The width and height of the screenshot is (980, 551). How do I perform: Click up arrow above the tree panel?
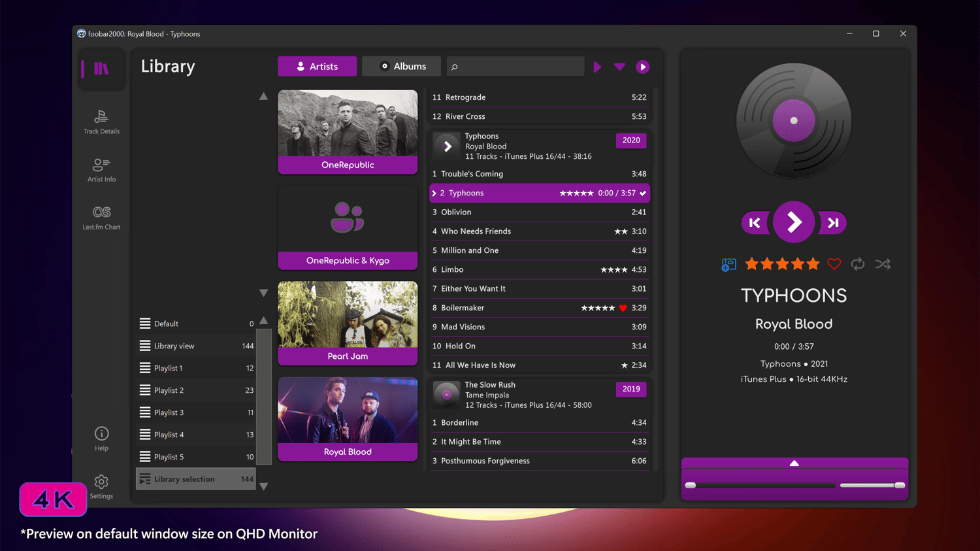pos(263,96)
